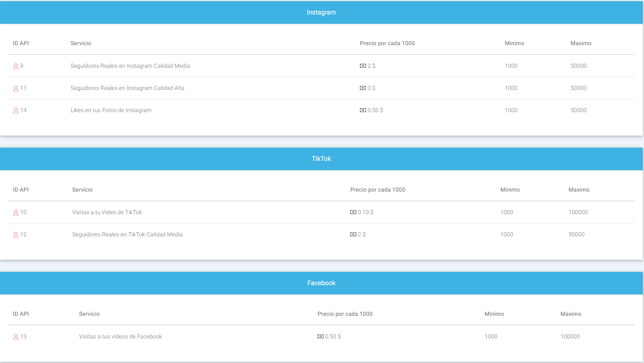Click money icon for Facebook videos price

click(x=320, y=336)
